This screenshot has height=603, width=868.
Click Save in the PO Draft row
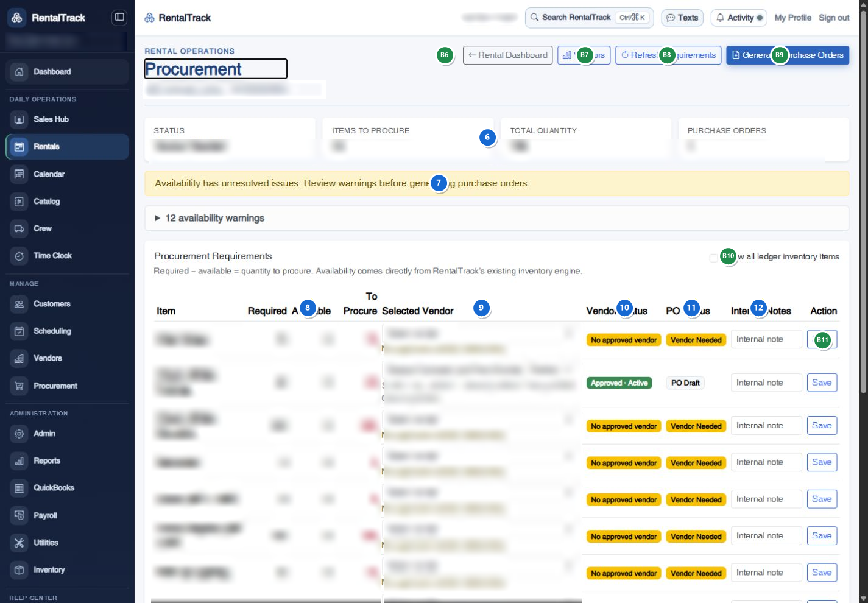point(822,383)
